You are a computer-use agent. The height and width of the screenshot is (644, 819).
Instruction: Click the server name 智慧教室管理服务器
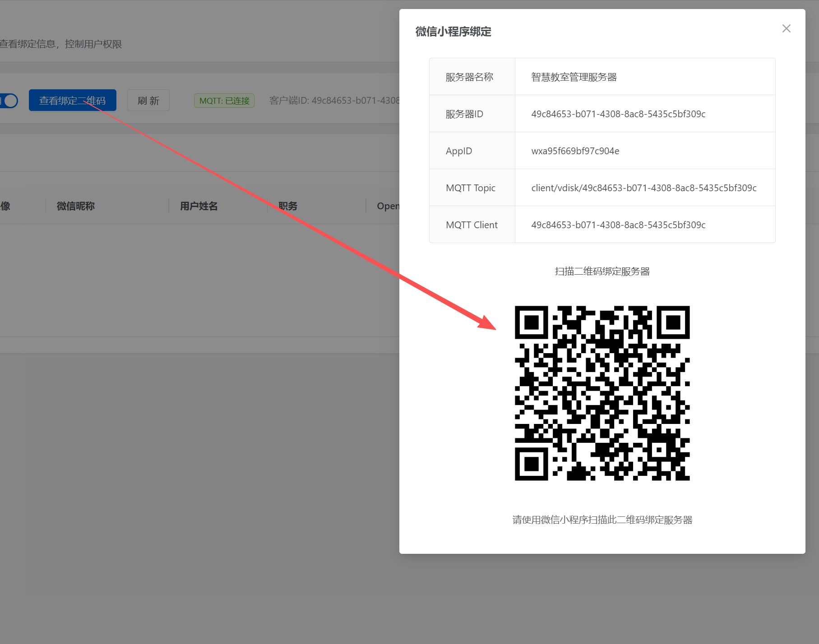click(x=574, y=77)
